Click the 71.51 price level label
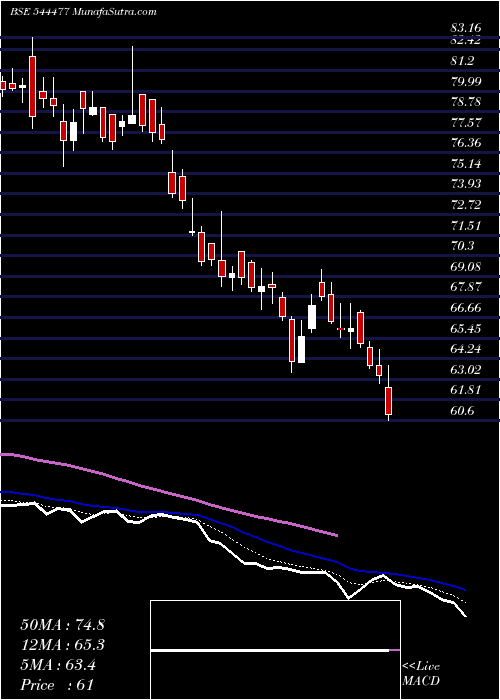Viewport: 500px width, 700px height. click(x=466, y=225)
